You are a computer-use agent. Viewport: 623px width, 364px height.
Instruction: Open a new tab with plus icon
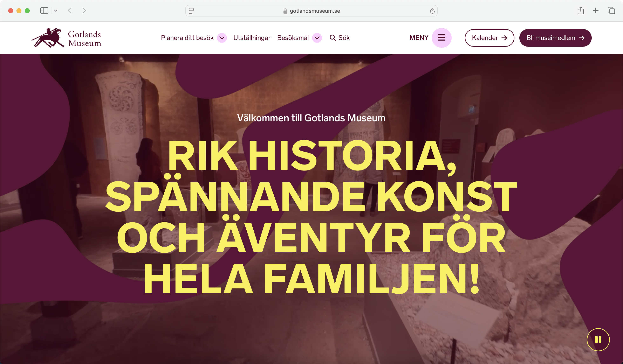(x=596, y=10)
